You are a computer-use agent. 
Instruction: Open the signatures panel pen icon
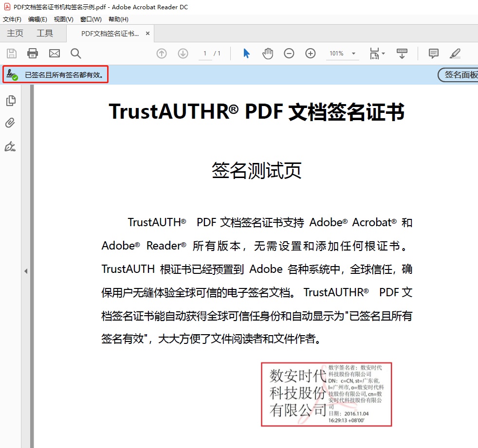tap(10, 146)
